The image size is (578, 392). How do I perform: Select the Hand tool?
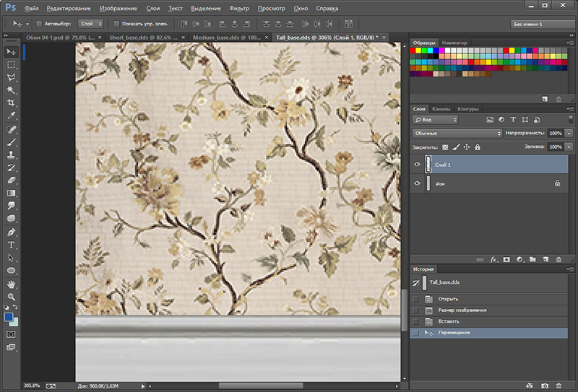(x=12, y=284)
